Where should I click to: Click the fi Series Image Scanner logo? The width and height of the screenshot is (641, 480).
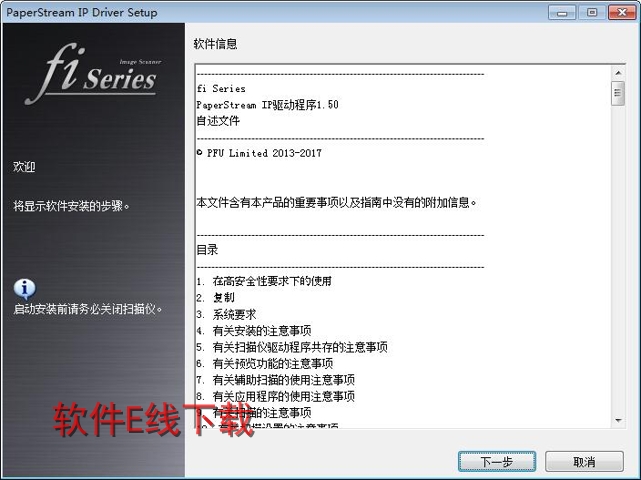(93, 74)
